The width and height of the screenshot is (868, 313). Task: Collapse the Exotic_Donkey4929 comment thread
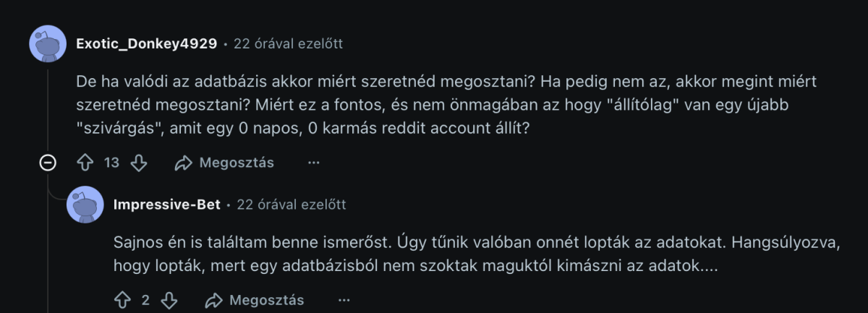tap(48, 163)
